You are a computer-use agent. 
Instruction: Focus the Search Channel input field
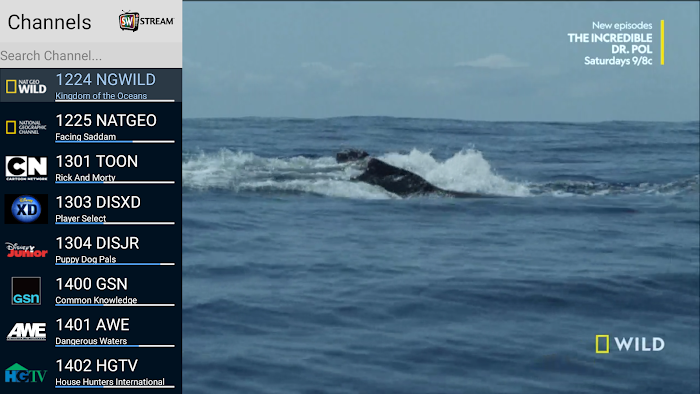click(91, 55)
